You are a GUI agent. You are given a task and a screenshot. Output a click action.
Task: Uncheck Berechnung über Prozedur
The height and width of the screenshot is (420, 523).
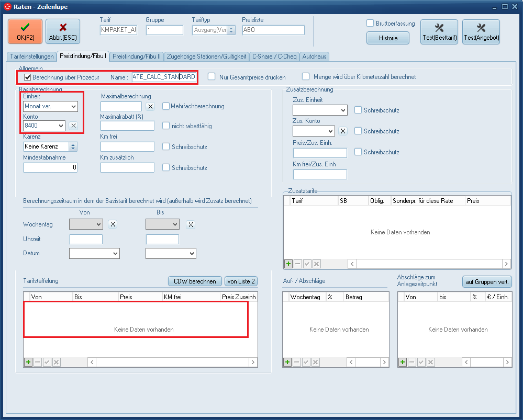point(28,77)
